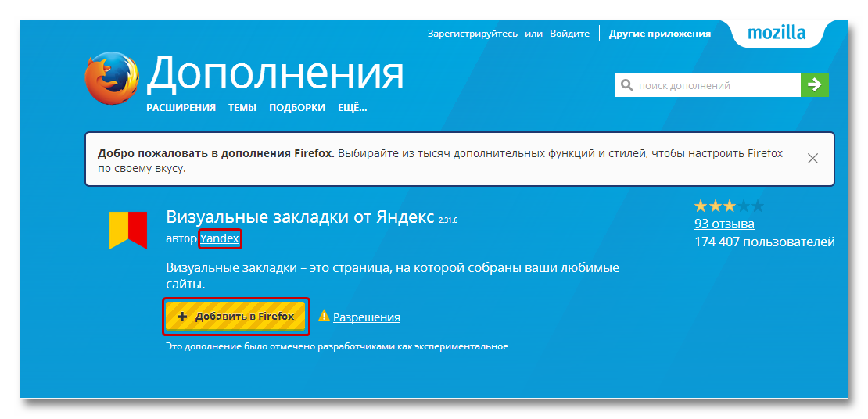Expand the Ещё… menu
This screenshot has height=419, width=868.
click(x=353, y=107)
